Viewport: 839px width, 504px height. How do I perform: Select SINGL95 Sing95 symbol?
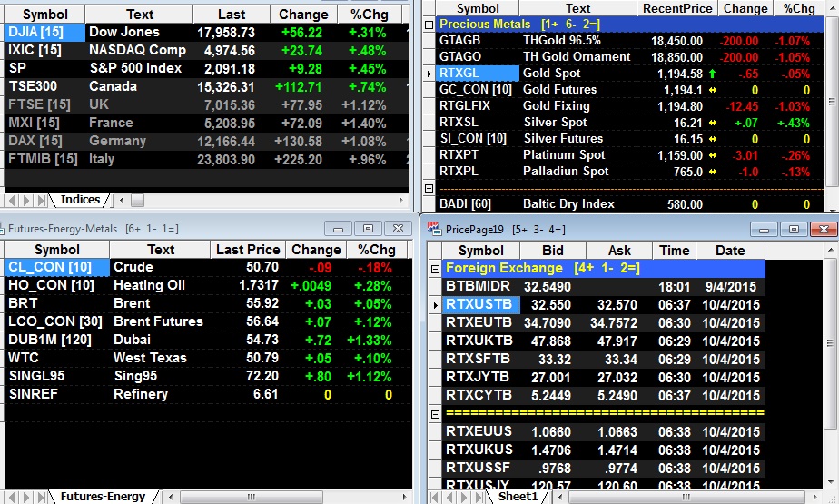pos(56,376)
